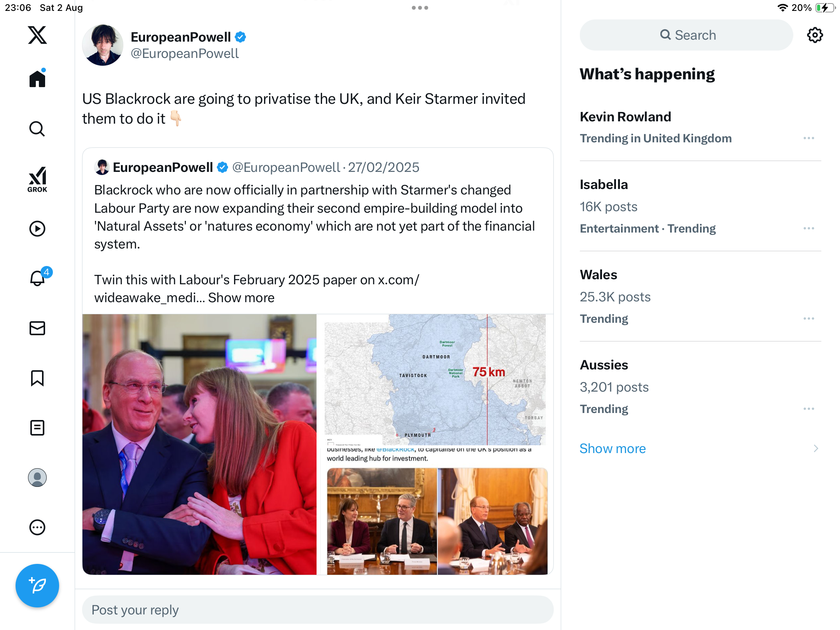Compose a new post button

(x=37, y=585)
